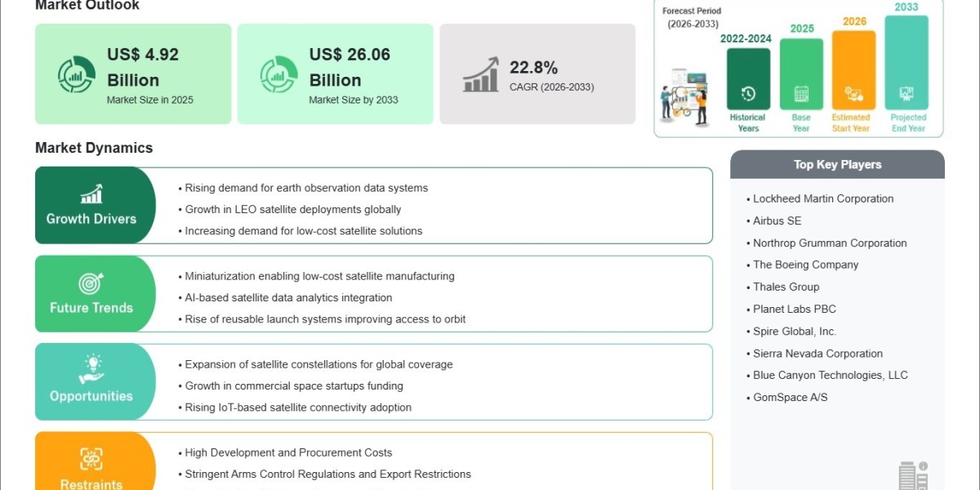Click the CAGR (2026-2033) caption

point(552,87)
